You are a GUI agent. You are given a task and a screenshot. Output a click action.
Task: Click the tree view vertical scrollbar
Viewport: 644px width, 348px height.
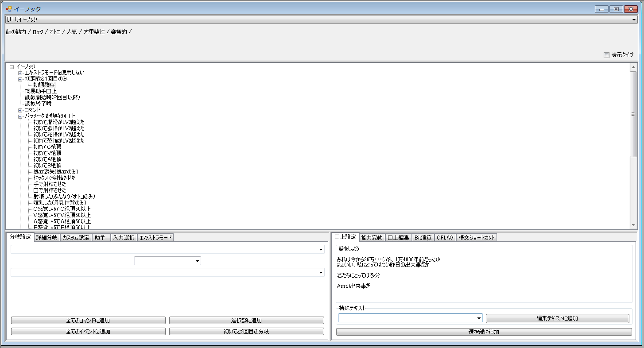click(633, 146)
